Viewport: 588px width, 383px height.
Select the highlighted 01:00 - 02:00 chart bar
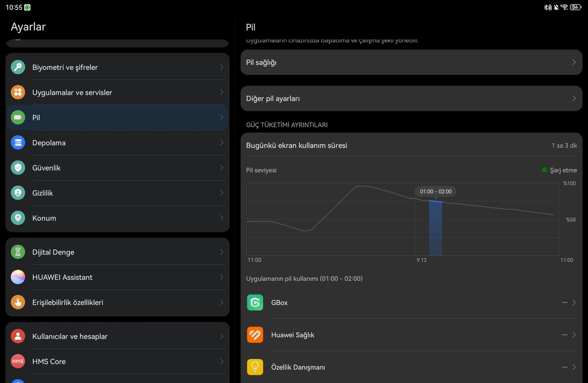436,228
